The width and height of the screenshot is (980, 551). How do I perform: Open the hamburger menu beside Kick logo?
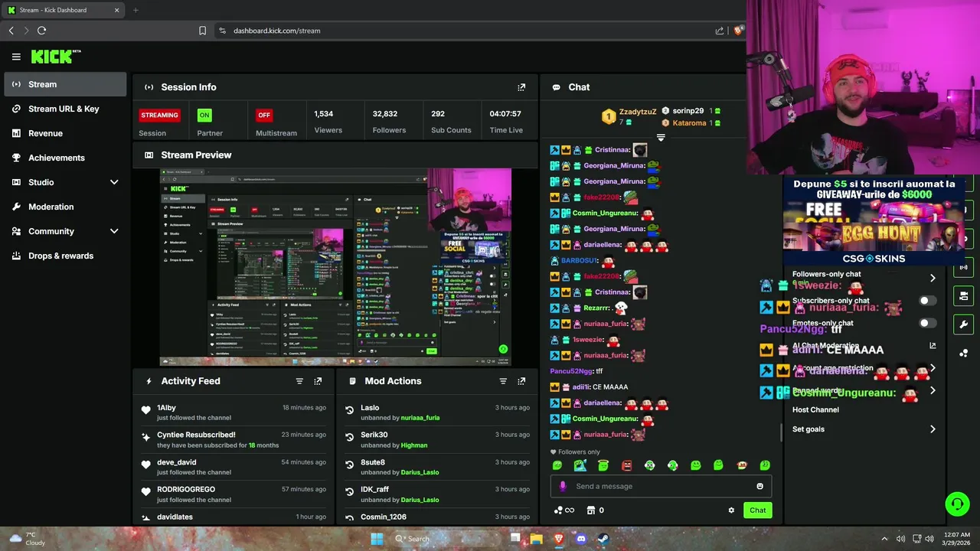16,57
